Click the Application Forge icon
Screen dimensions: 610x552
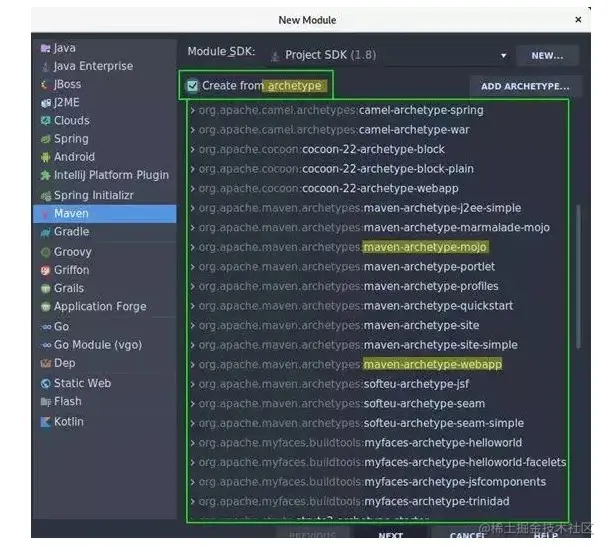click(x=46, y=307)
